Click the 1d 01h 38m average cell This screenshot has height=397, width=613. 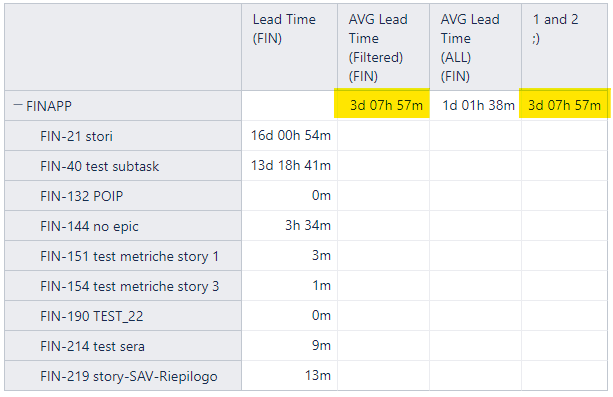pos(478,105)
